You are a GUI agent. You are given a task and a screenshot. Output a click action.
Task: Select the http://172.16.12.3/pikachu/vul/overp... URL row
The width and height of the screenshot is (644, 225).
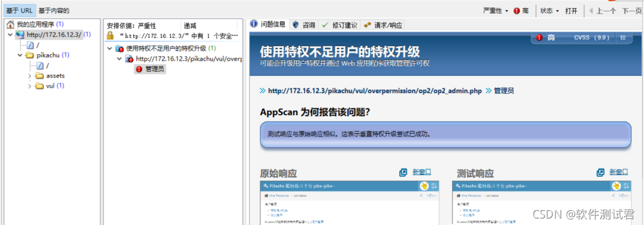click(x=189, y=59)
